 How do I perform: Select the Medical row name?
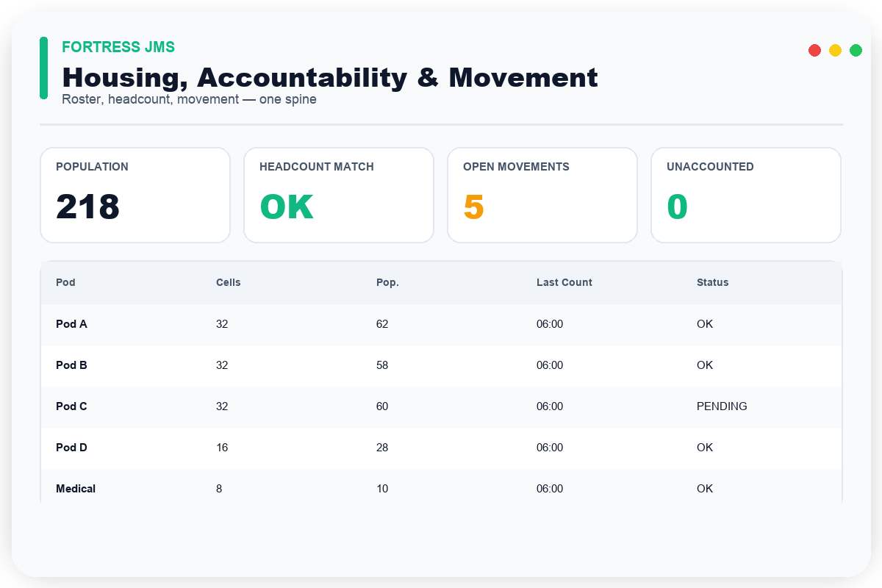[76, 489]
